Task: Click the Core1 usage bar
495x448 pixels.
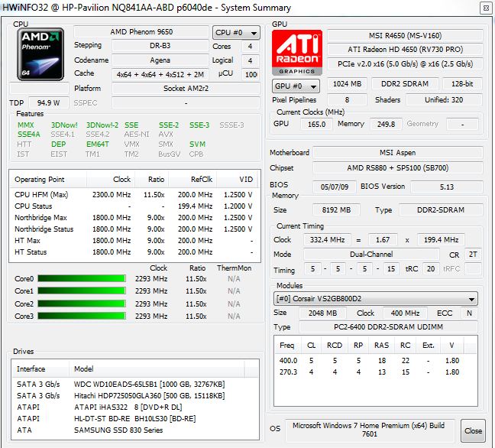Action: (x=82, y=291)
